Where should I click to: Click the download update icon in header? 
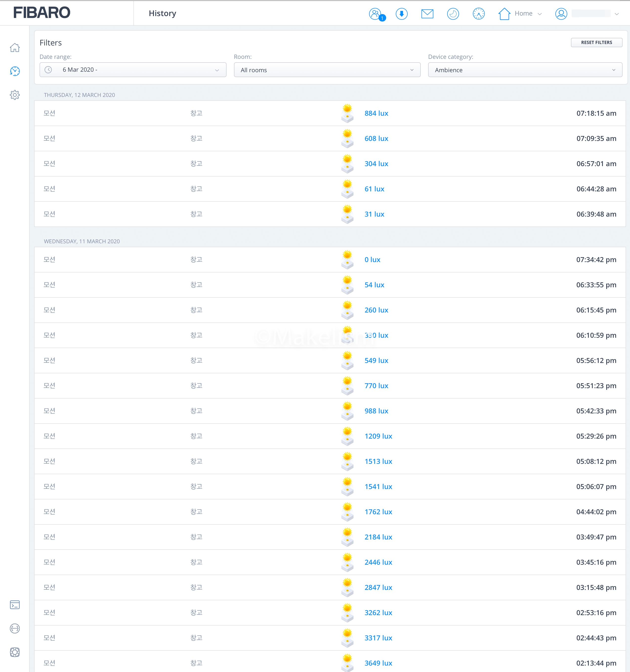click(402, 14)
